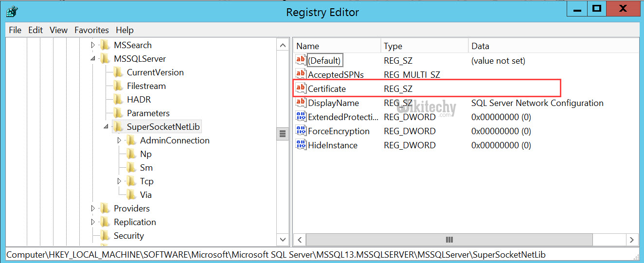Viewport: 644px width, 263px height.
Task: Click the SuperSocketNetLib folder icon
Action: click(x=118, y=127)
